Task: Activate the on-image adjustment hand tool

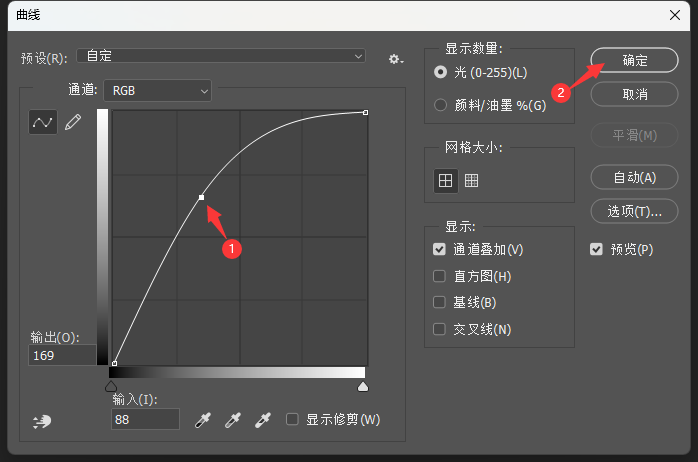Action: click(x=42, y=421)
